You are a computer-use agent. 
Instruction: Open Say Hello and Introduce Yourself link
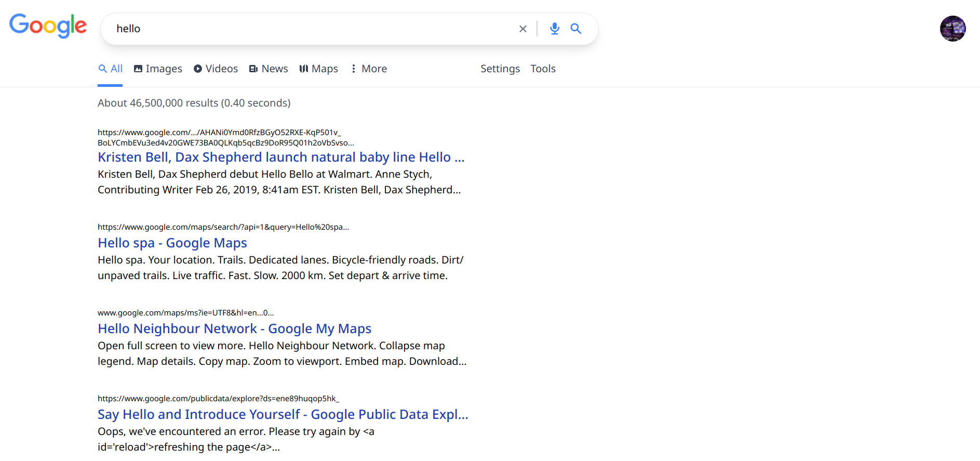click(x=283, y=414)
